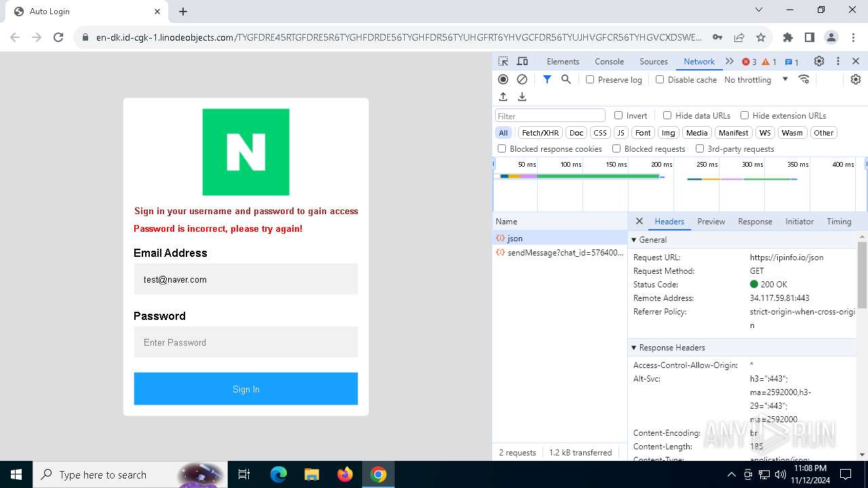Viewport: 868px width, 488px height.
Task: Open saved passwords key icon
Action: point(717,37)
